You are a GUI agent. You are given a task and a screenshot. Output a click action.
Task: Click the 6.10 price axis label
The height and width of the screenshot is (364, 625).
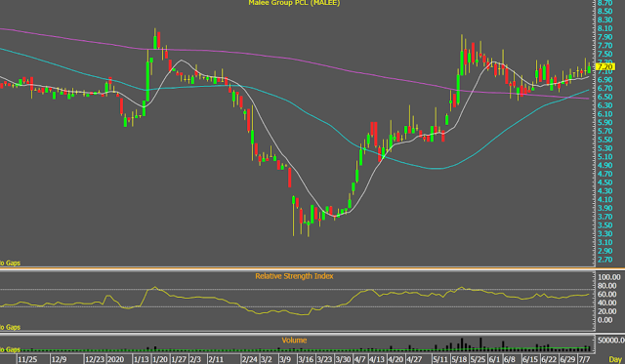pos(605,114)
